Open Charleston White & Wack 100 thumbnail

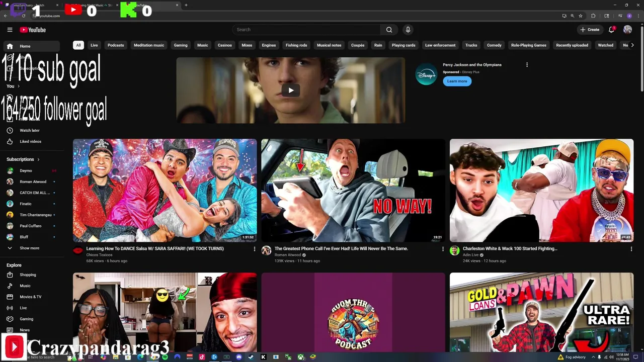pos(541,191)
